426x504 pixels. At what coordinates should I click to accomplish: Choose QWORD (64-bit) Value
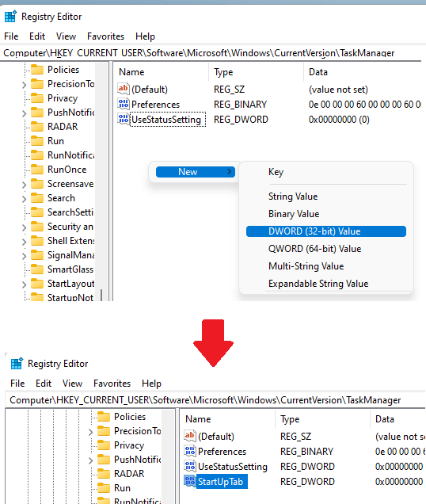tap(315, 249)
